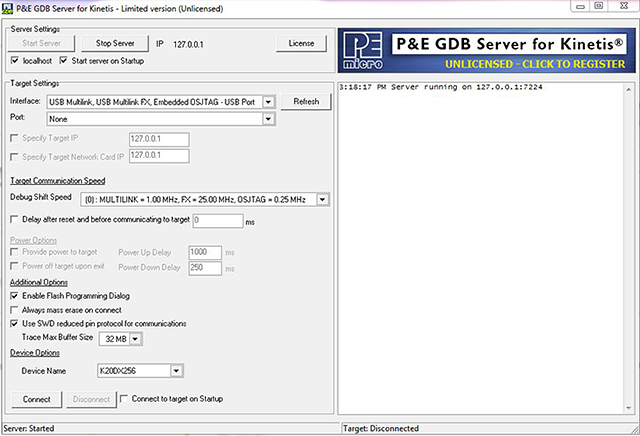Close the GDB Server window
The image size is (640, 436).
624,6
